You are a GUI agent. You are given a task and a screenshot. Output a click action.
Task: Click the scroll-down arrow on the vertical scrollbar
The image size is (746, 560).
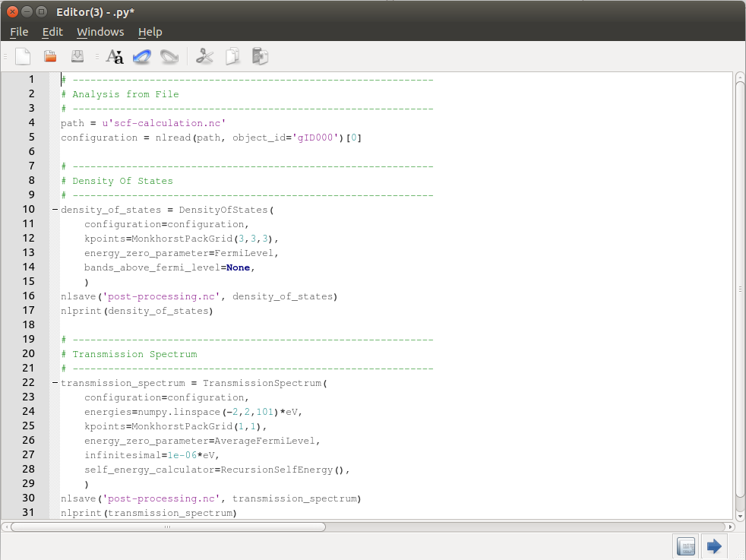pos(740,516)
